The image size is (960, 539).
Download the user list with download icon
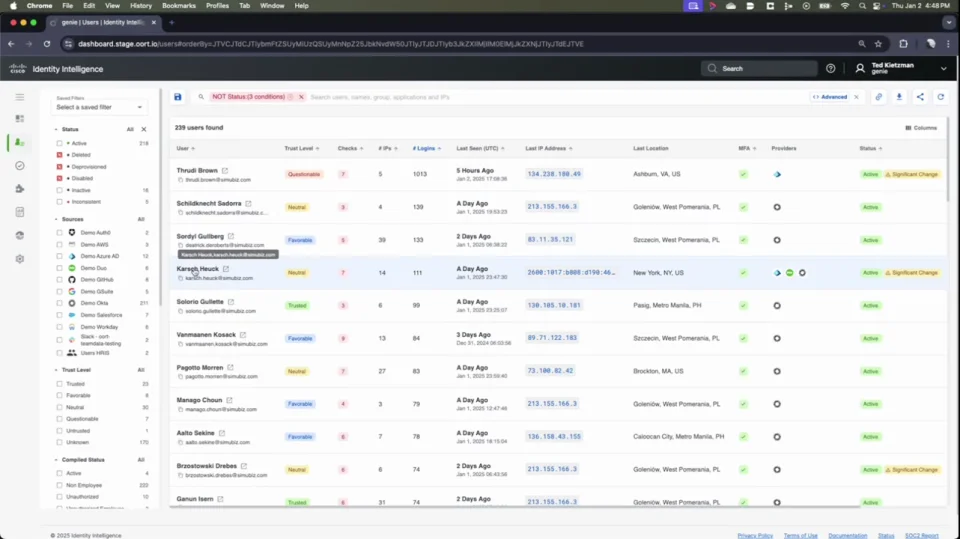click(x=899, y=97)
